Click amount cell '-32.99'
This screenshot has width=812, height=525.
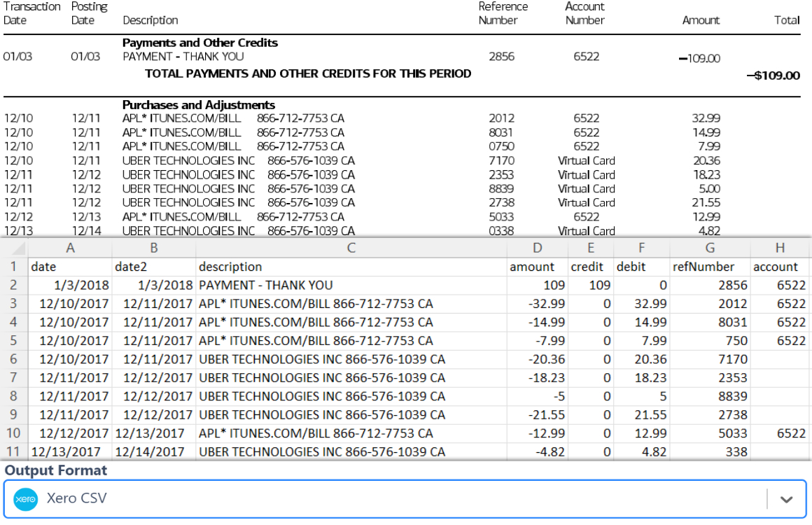point(537,304)
